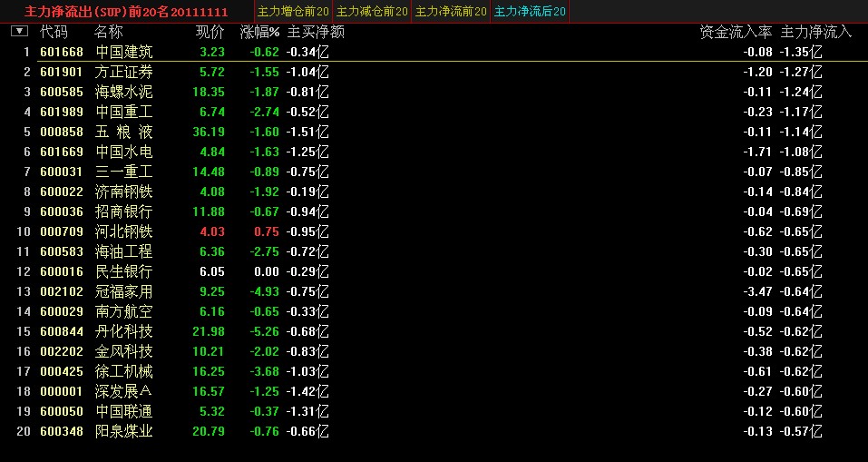The height and width of the screenshot is (462, 868).
Task: Select stock 海螺水泥 in the list
Action: 124,92
